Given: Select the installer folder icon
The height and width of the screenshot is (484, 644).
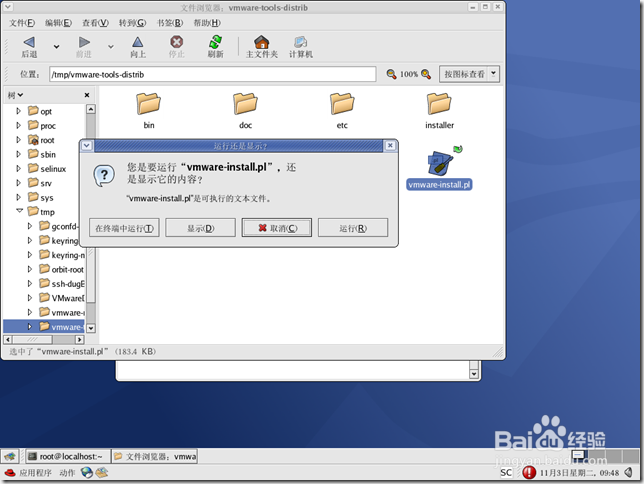Looking at the screenshot, I should pos(439,104).
